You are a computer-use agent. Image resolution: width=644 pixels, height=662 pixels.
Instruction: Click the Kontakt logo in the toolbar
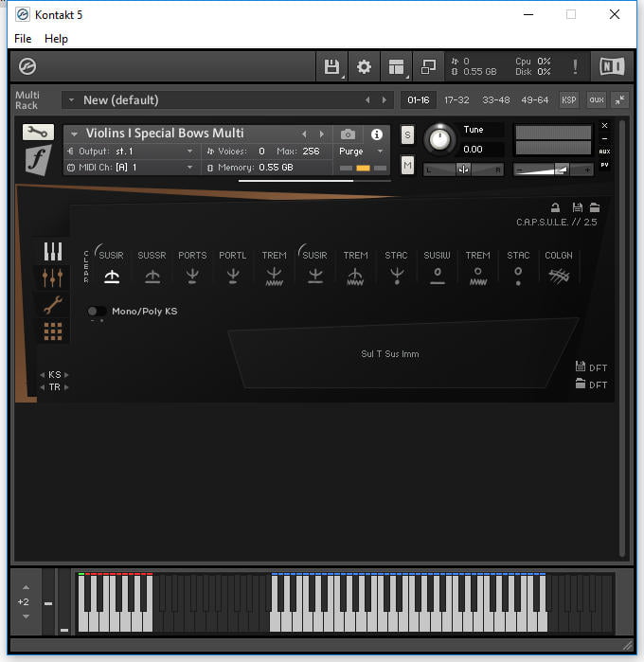[27, 66]
